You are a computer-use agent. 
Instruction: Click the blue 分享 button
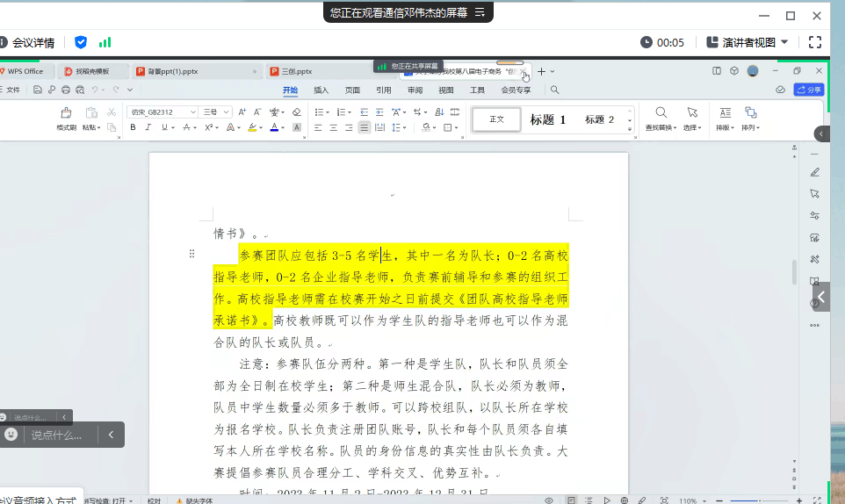tap(808, 90)
